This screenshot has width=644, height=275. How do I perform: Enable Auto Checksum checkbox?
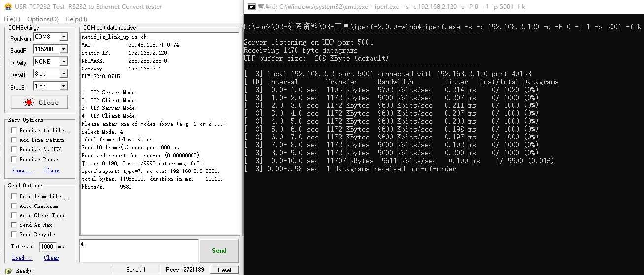[14, 206]
